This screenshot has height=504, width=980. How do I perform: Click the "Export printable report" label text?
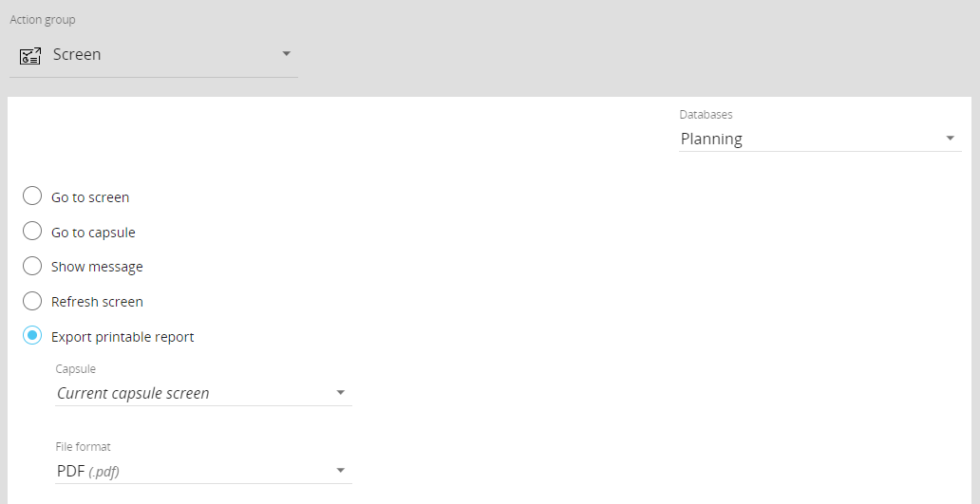coord(122,337)
